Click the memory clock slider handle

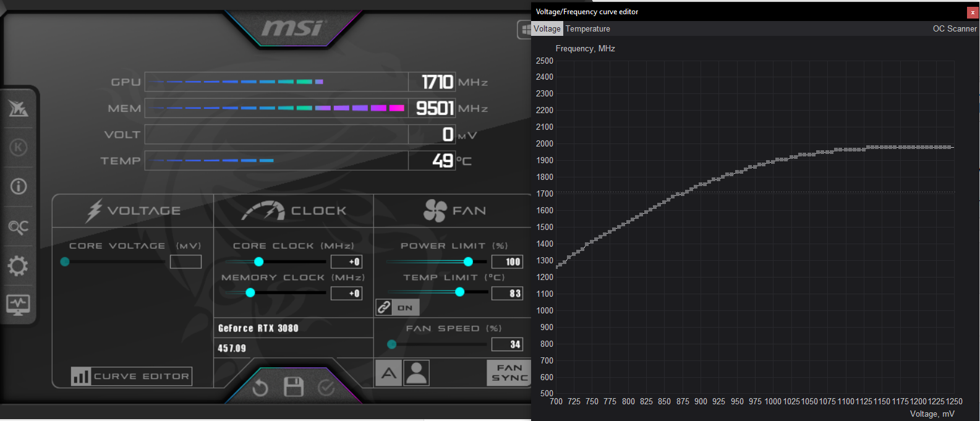point(250,293)
